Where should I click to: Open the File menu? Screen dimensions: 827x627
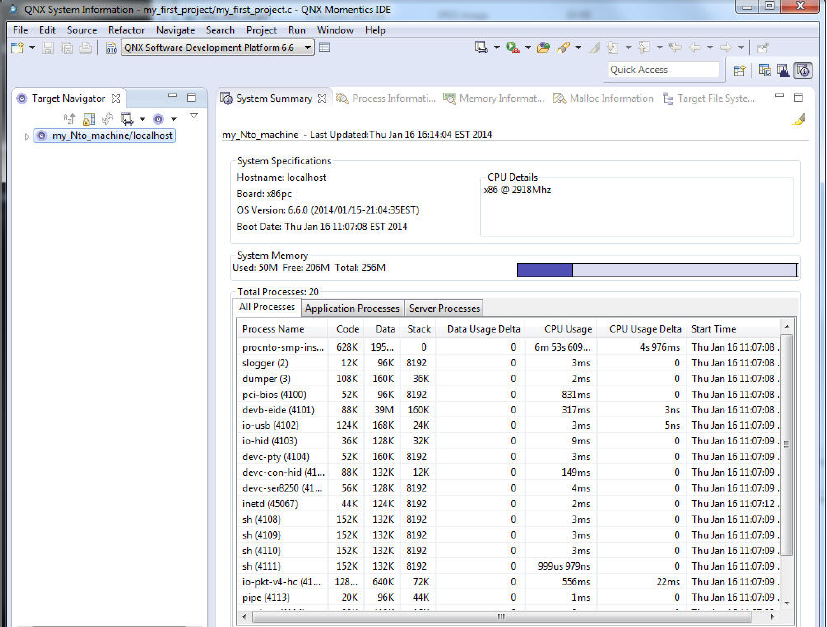pyautogui.click(x=21, y=31)
